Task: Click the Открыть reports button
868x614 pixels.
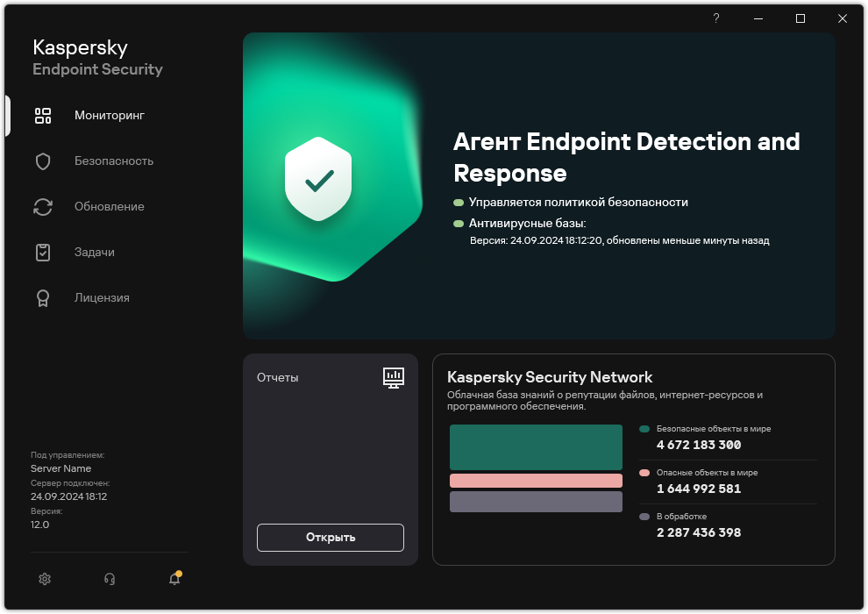Action: pos(331,538)
